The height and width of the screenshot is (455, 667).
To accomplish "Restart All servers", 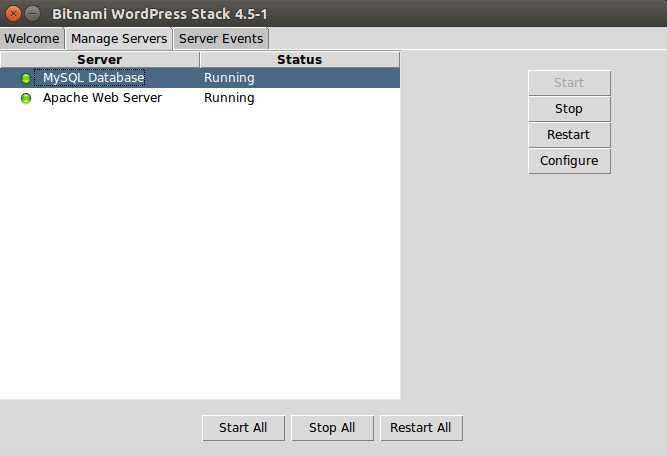I will [421, 428].
